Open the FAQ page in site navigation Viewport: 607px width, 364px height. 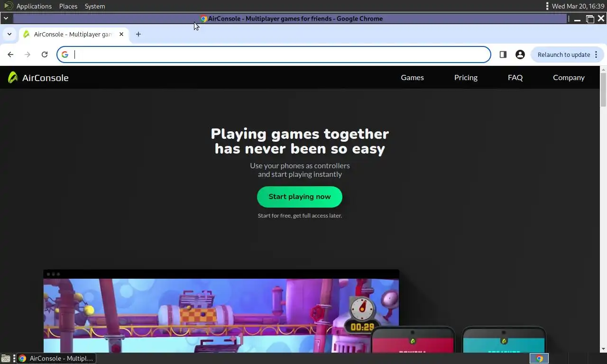tap(515, 77)
